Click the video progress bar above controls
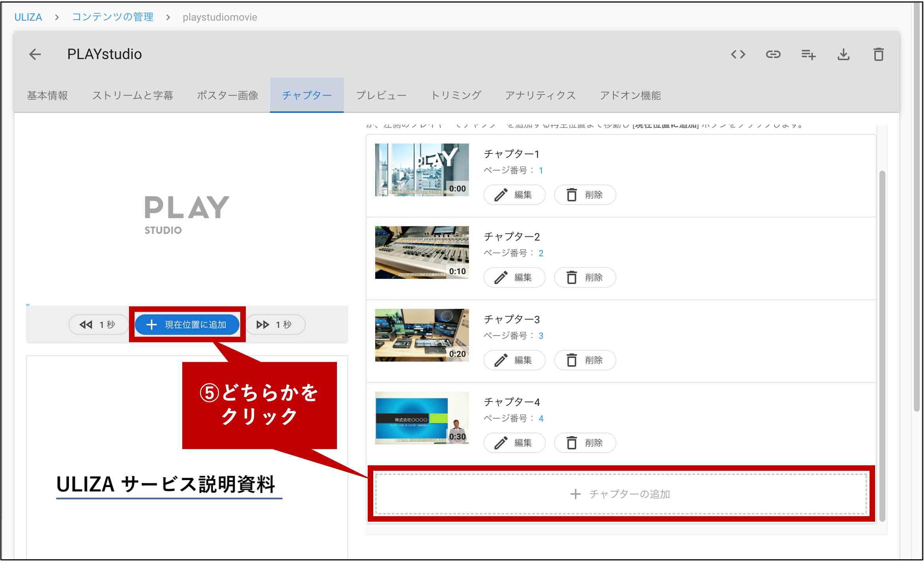The image size is (924, 562). pyautogui.click(x=187, y=305)
